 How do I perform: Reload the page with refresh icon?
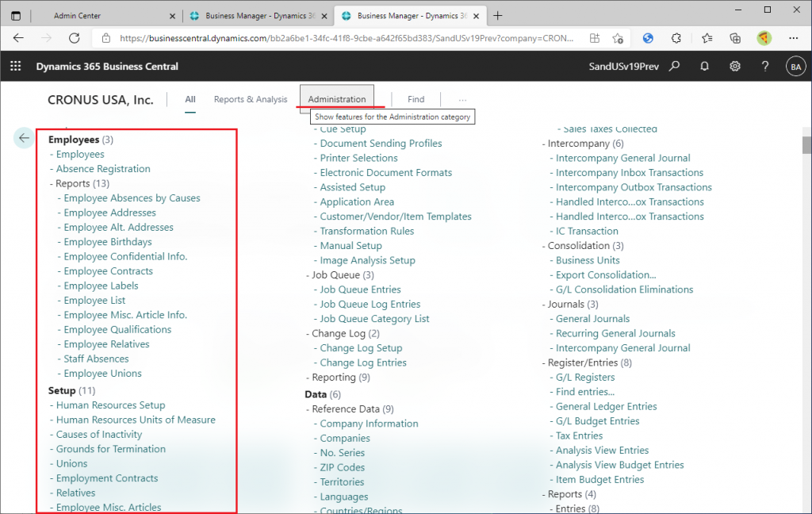tap(75, 38)
